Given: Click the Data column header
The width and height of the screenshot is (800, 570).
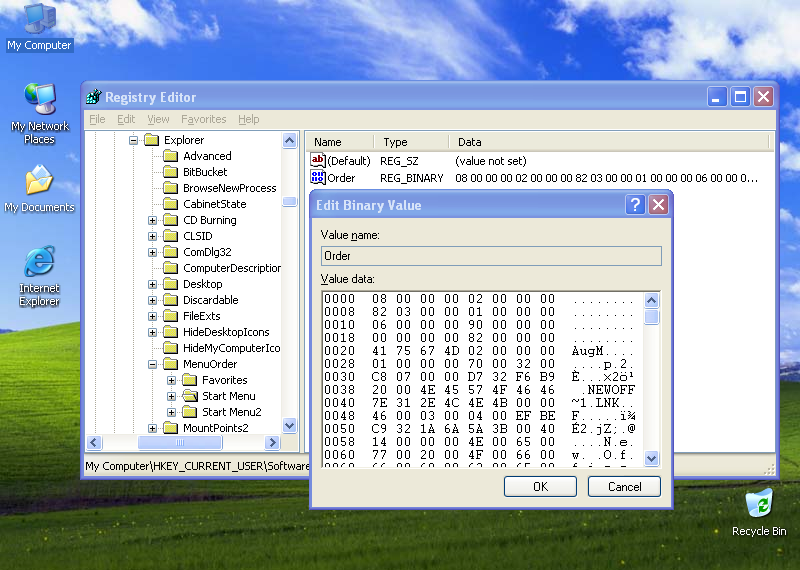Looking at the screenshot, I should pyautogui.click(x=609, y=142).
